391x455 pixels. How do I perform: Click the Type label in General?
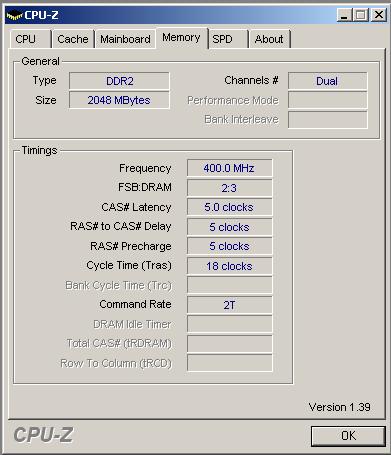45,81
